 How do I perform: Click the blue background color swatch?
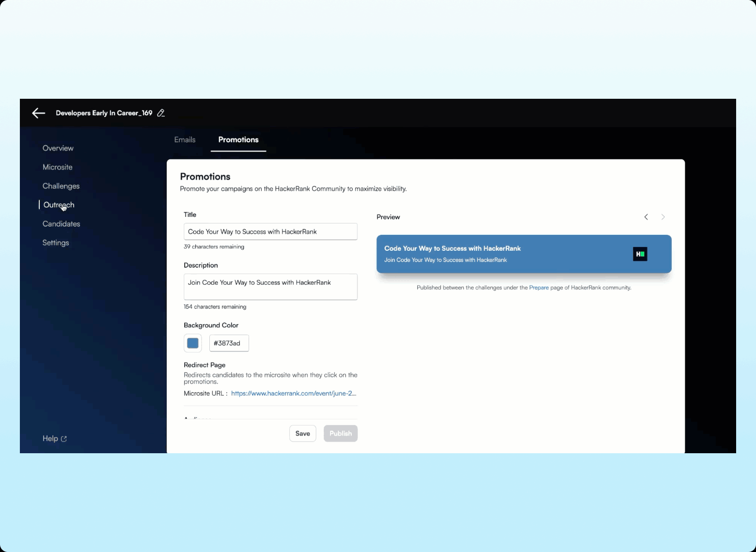coord(193,343)
